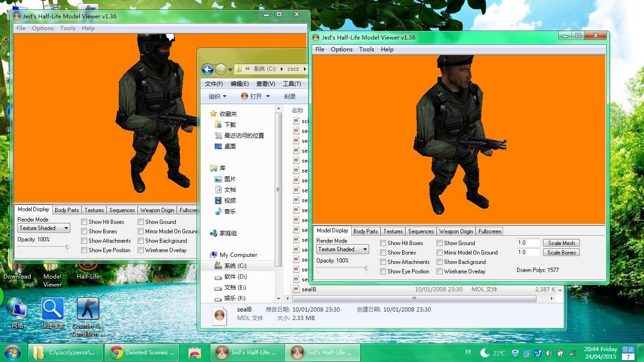
Task: Expand 组织 dropdown in Explorer toolbar
Action: pyautogui.click(x=218, y=96)
